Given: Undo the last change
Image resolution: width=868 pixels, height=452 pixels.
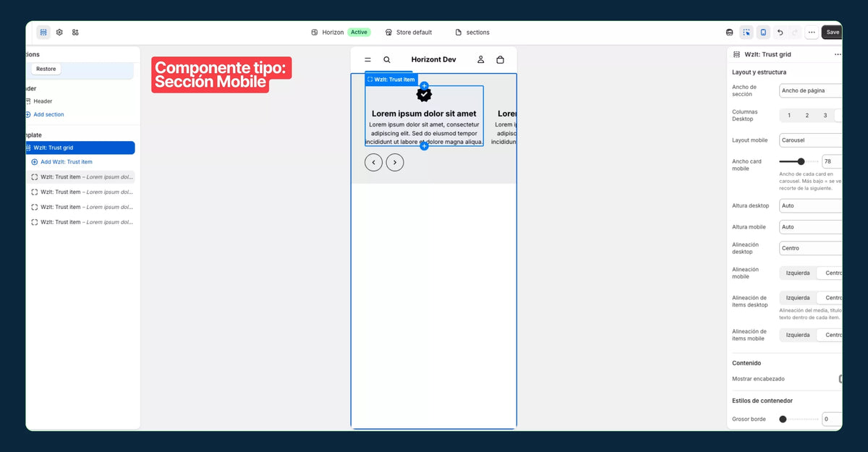Looking at the screenshot, I should [x=780, y=33].
